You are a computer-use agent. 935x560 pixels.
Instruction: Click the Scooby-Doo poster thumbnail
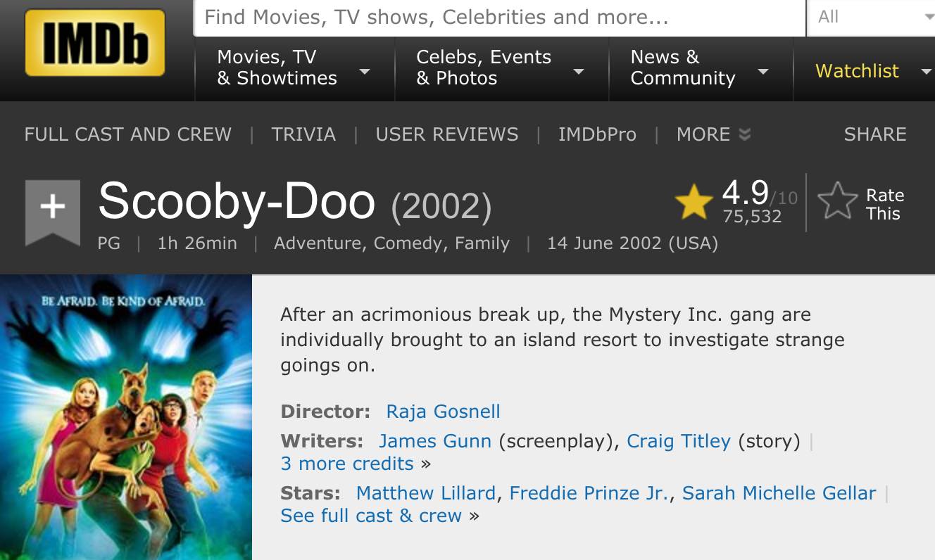pyautogui.click(x=126, y=417)
